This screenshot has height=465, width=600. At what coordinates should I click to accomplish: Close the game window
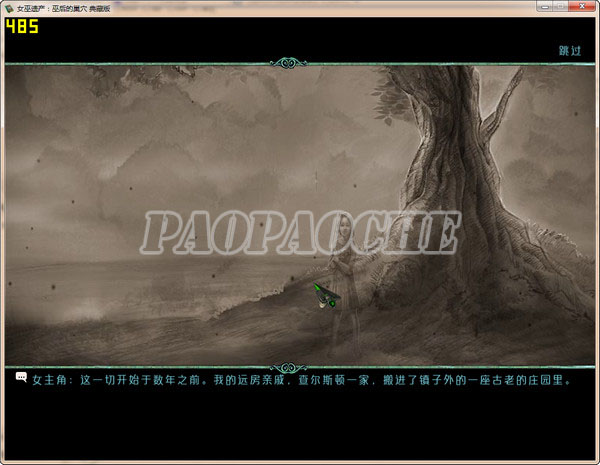click(x=582, y=6)
